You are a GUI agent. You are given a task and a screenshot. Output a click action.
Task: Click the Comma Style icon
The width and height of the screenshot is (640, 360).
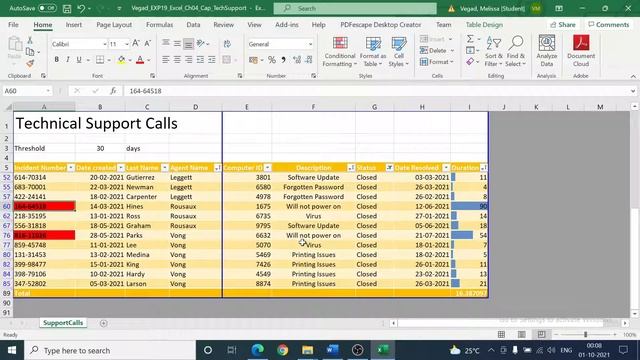283,60
